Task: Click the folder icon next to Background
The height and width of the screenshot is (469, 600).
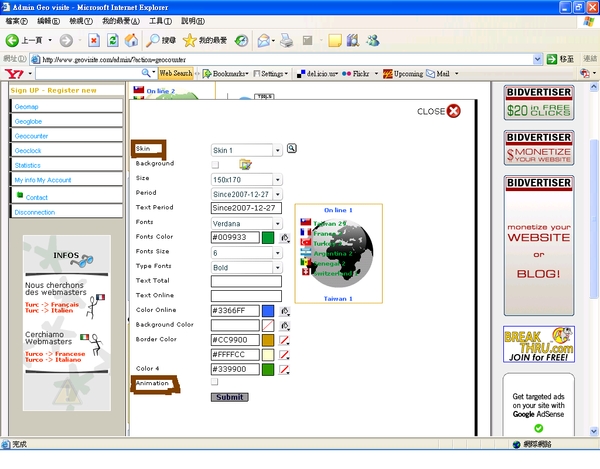Action: (245, 164)
